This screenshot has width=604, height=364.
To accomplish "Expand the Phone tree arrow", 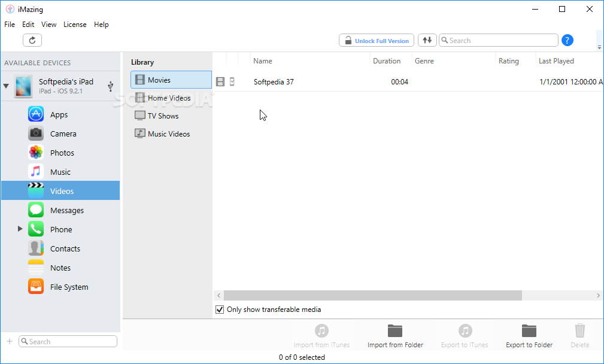I will click(20, 229).
